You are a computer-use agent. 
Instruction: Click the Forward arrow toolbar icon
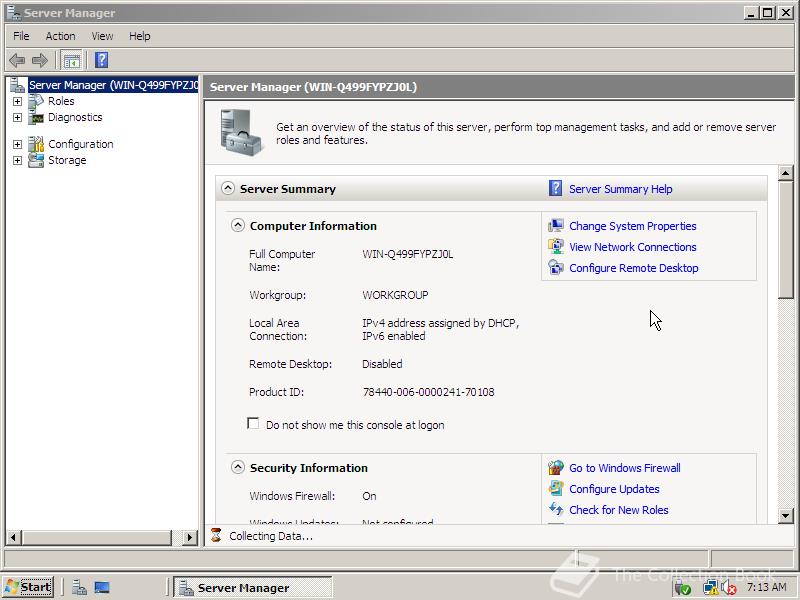tap(40, 60)
